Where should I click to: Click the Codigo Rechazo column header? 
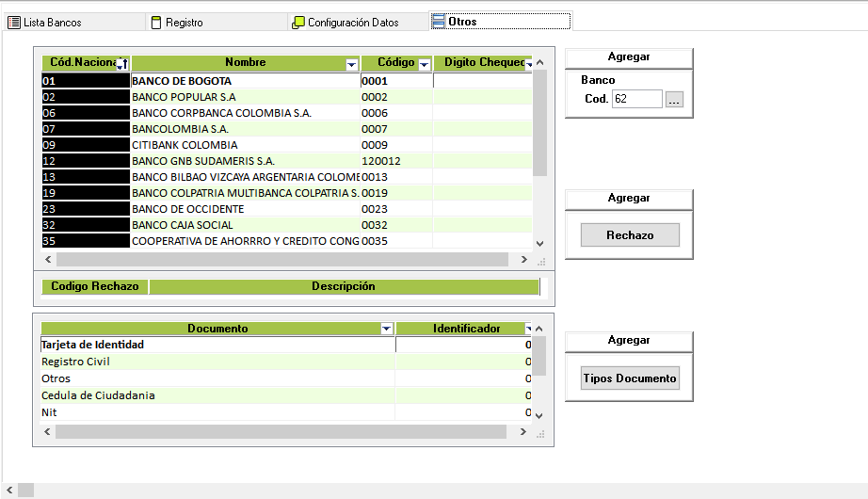coord(94,286)
